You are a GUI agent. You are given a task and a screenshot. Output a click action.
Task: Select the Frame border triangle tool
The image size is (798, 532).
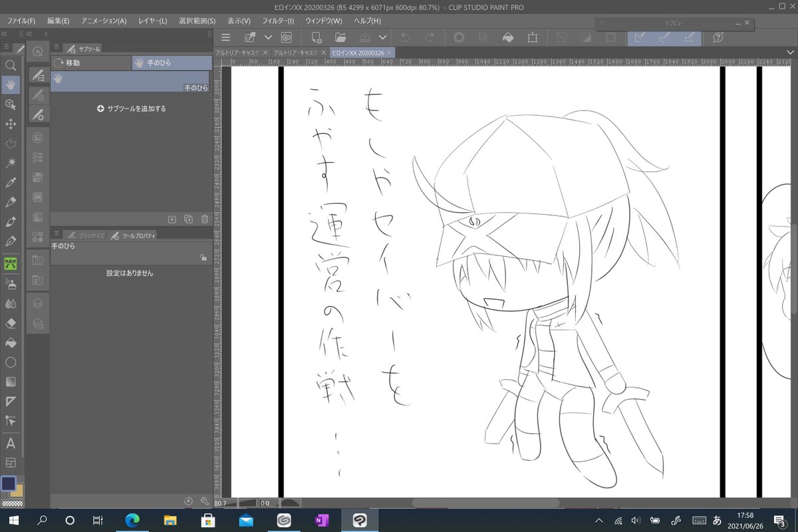coord(11,401)
